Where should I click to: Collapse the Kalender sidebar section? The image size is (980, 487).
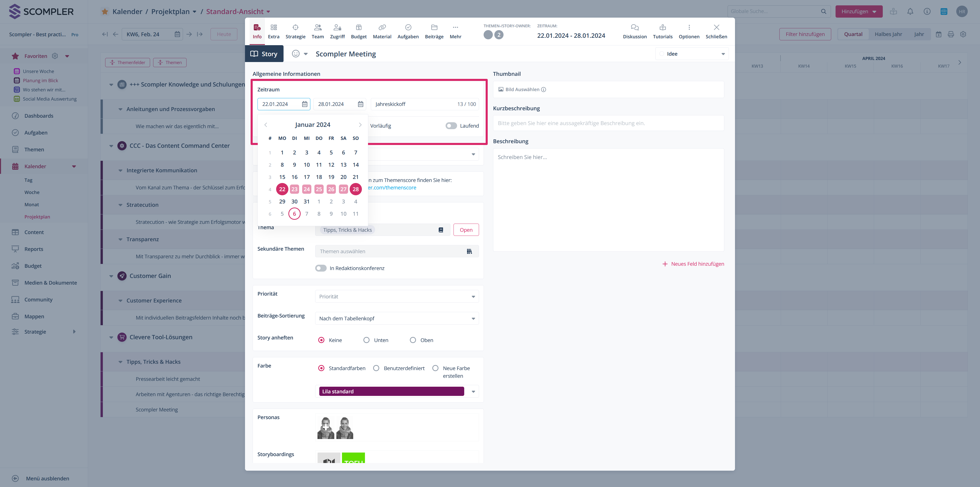(74, 166)
